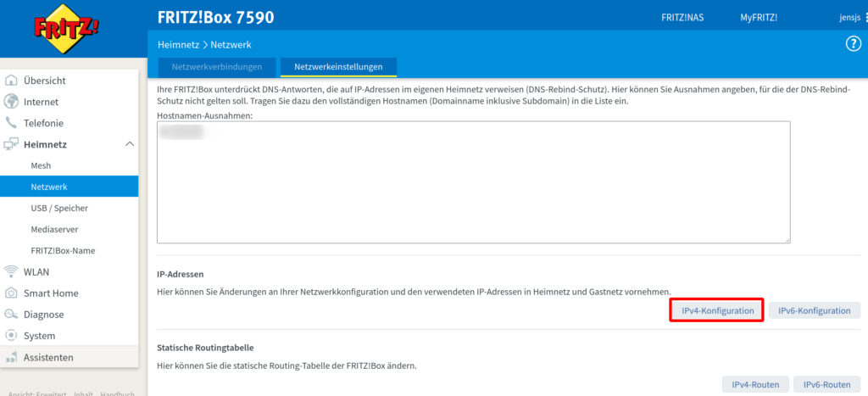The image size is (868, 396).
Task: Click the FRITZ!Box 7590 title
Action: tap(216, 18)
